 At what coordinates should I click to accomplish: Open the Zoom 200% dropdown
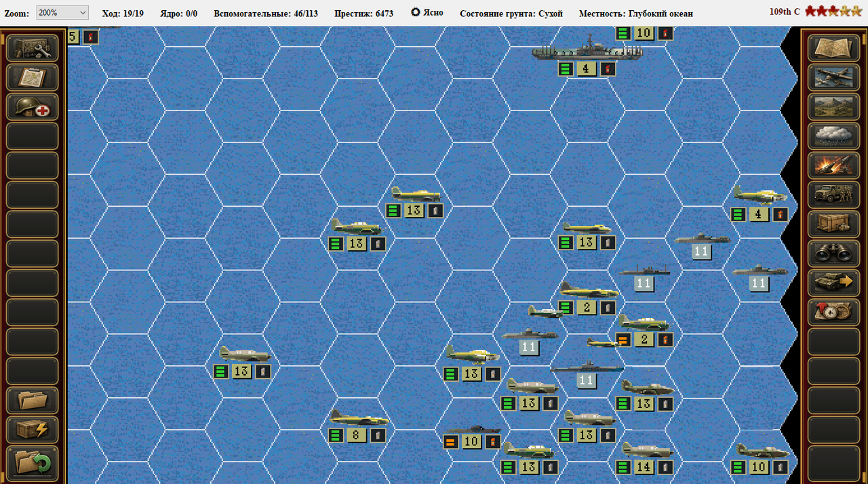tap(62, 13)
